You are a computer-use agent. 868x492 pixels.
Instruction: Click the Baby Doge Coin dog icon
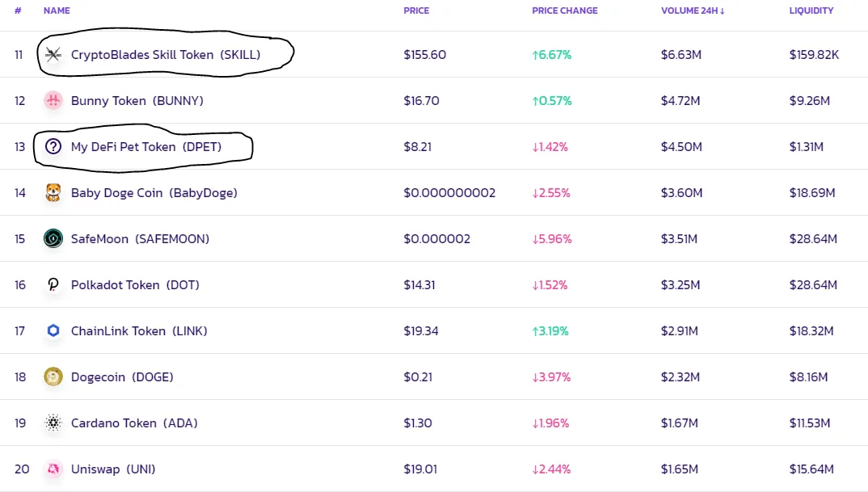(x=53, y=192)
